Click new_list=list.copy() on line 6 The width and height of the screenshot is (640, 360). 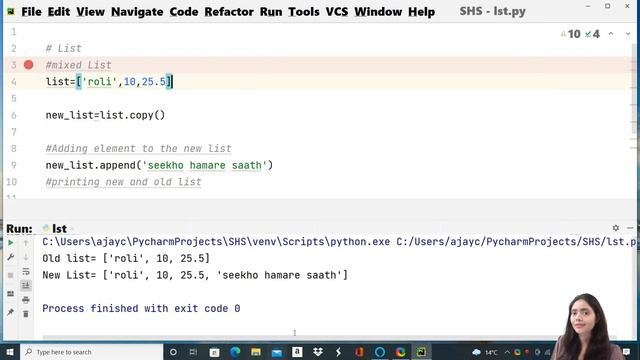pyautogui.click(x=105, y=115)
